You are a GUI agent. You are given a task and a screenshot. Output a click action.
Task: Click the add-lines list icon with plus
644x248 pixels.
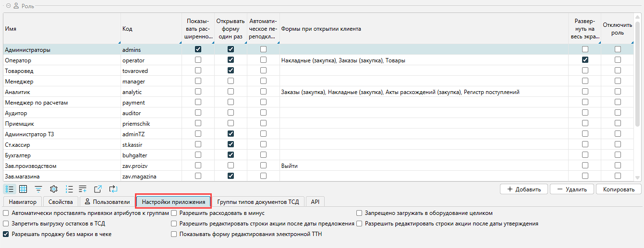pyautogui.click(x=83, y=189)
